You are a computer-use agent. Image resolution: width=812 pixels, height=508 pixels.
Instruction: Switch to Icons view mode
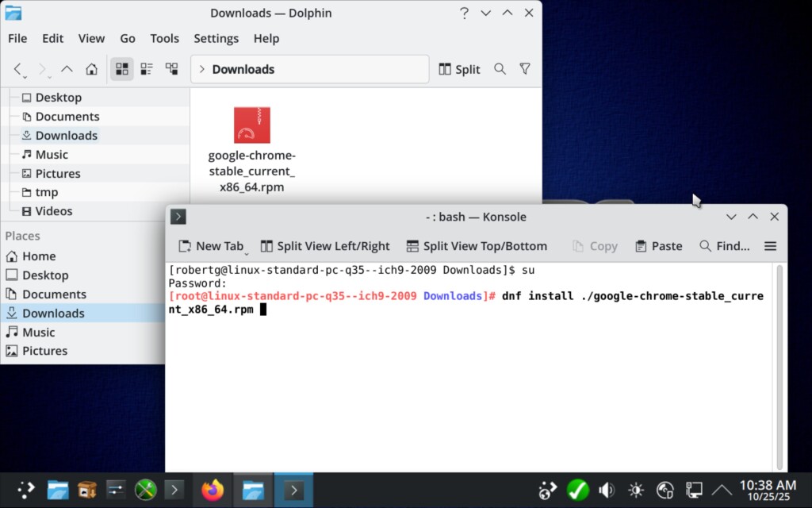pos(121,69)
